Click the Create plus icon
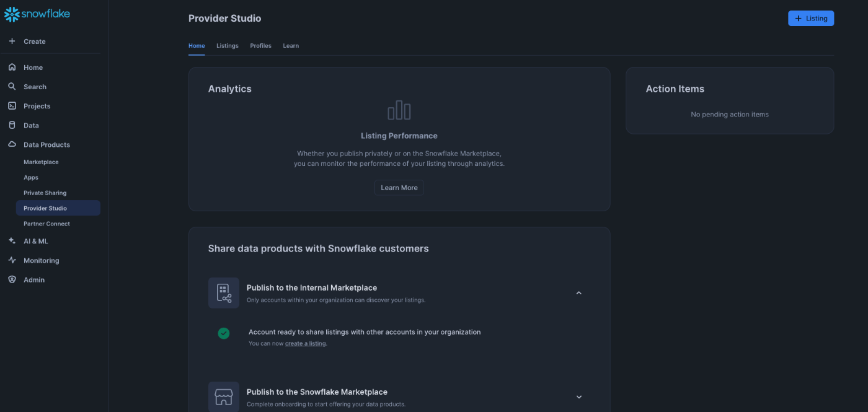Image resolution: width=868 pixels, height=412 pixels. [12, 41]
